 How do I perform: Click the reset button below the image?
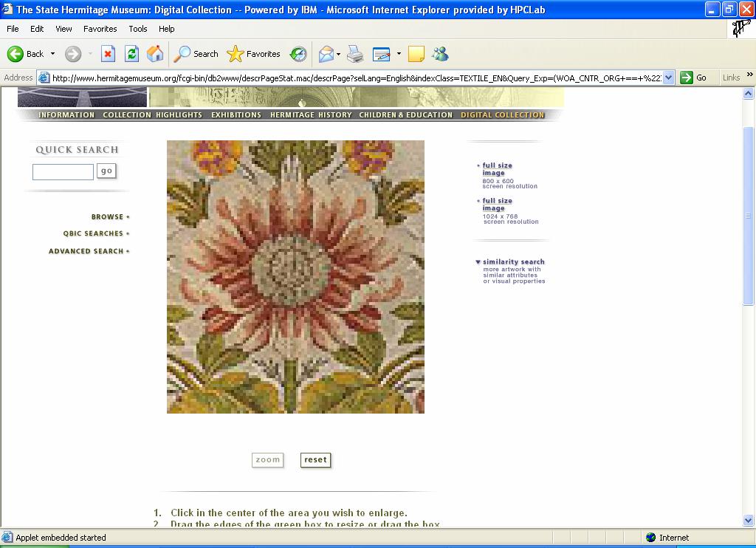pyautogui.click(x=315, y=459)
